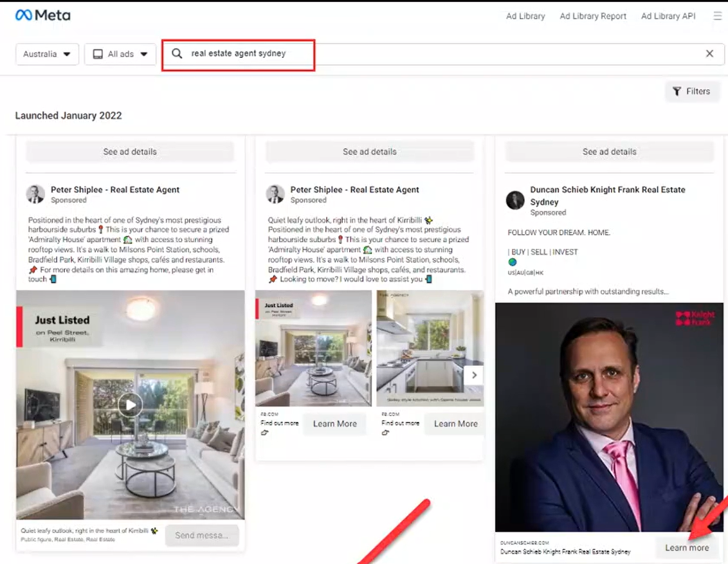Click Duncan Schieb profile avatar
728x564 pixels.
[x=515, y=200]
